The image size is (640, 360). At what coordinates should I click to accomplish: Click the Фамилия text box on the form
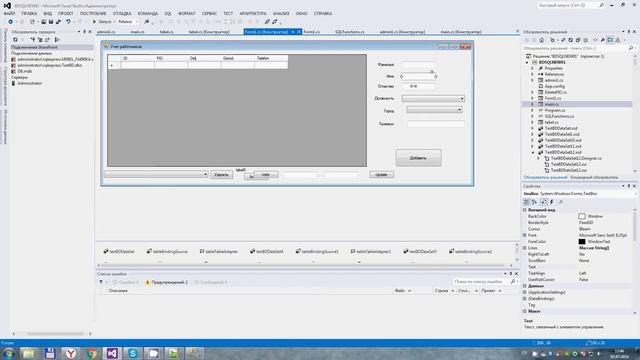click(418, 64)
